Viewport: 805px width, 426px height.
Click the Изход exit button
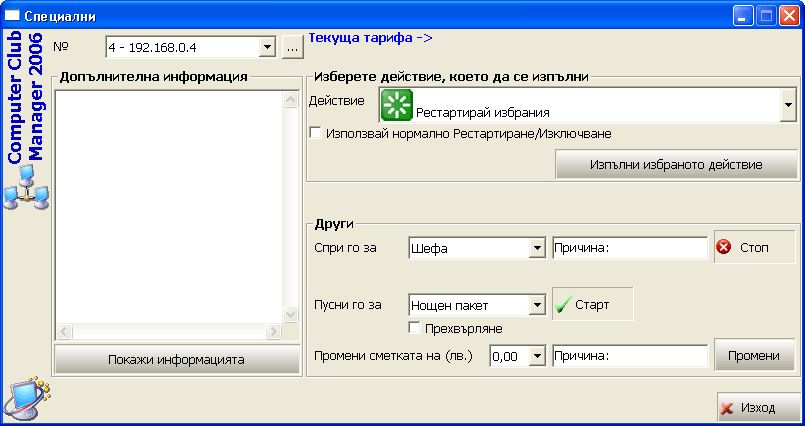[x=757, y=408]
